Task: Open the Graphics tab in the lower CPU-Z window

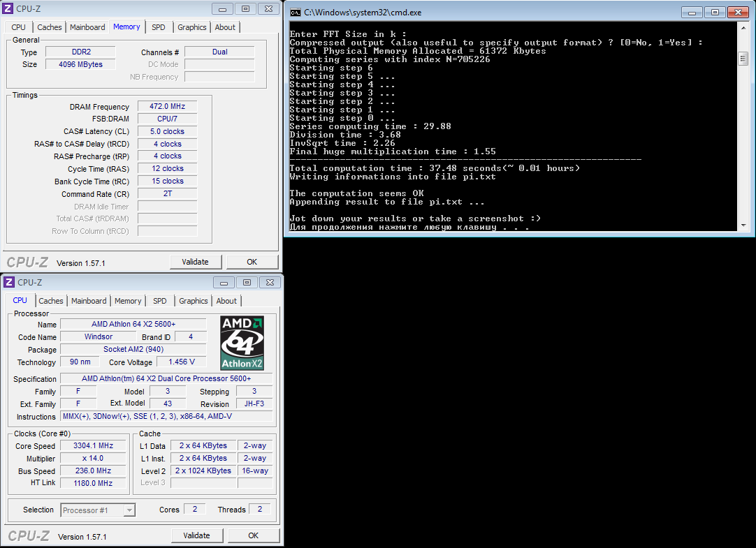Action: tap(194, 301)
